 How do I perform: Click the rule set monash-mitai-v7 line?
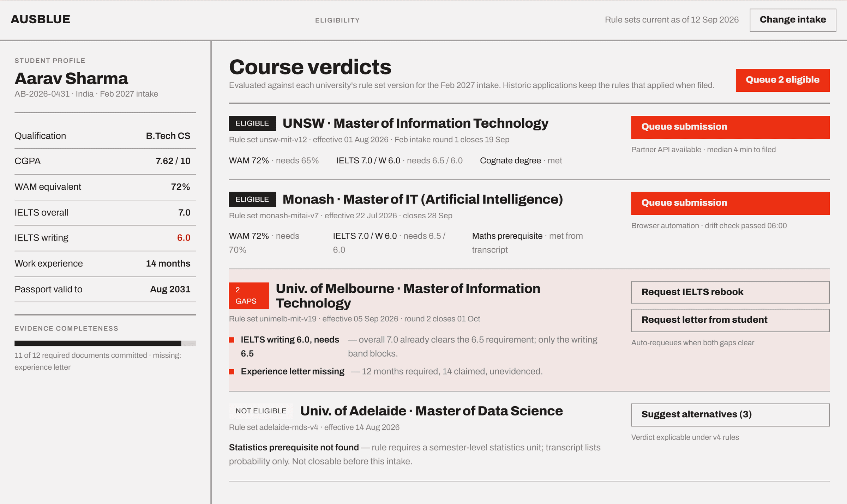(341, 216)
